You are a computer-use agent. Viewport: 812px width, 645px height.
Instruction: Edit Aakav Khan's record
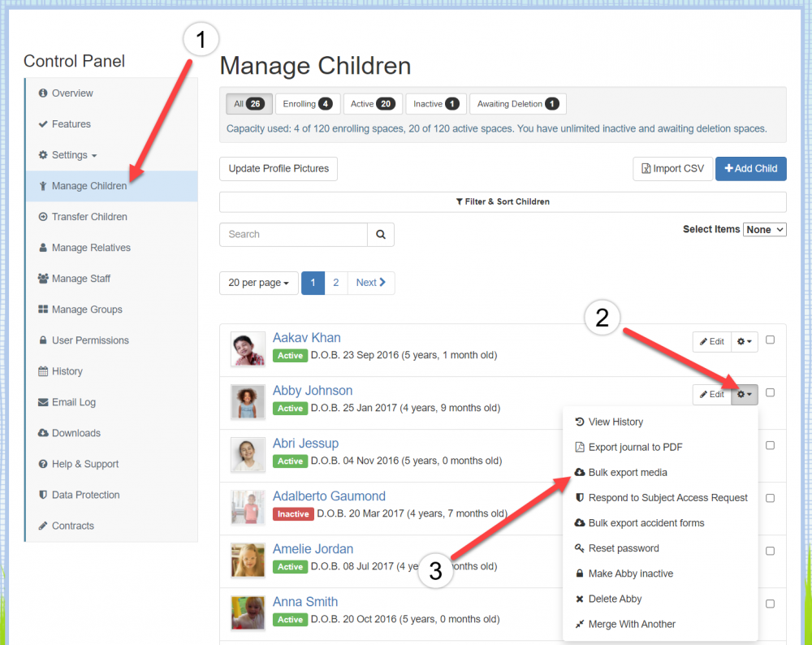tap(712, 342)
